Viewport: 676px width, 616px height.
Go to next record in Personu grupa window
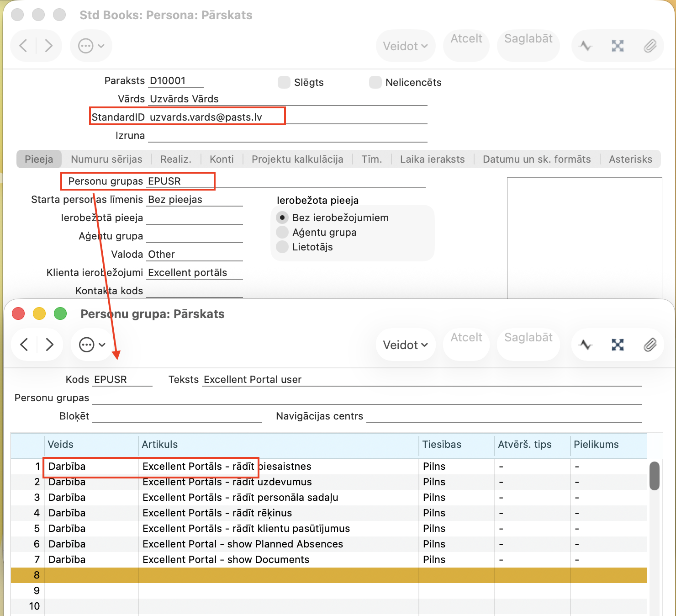click(x=49, y=345)
